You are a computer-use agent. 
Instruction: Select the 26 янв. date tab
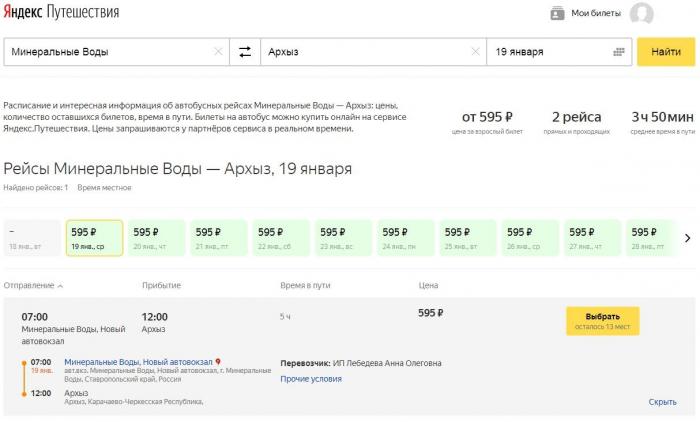pyautogui.click(x=530, y=238)
